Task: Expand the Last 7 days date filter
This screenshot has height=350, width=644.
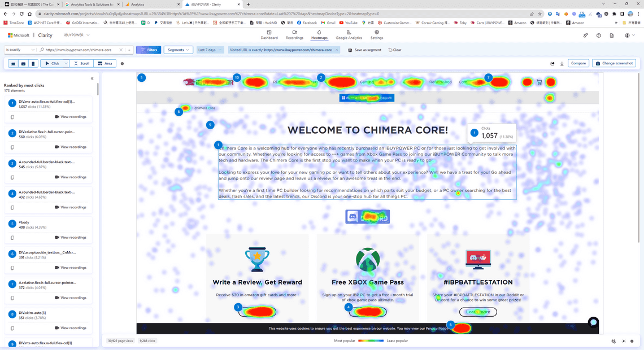Action: pos(210,50)
